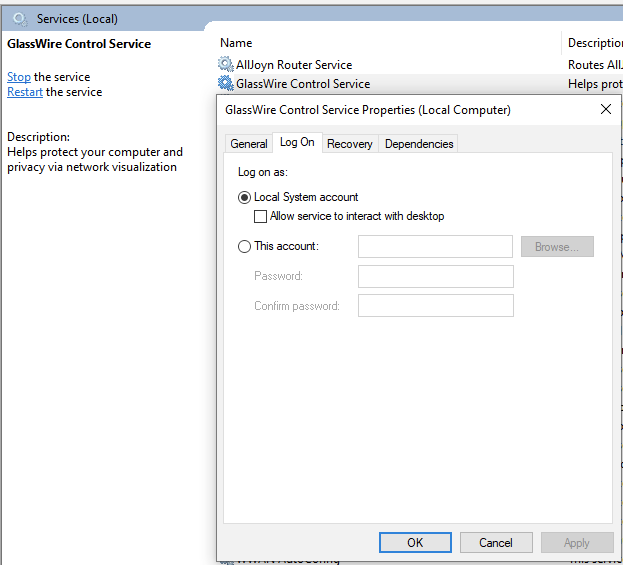This screenshot has width=623, height=565.
Task: Click the GlassWire Control Service gear icon
Action: pyautogui.click(x=225, y=83)
